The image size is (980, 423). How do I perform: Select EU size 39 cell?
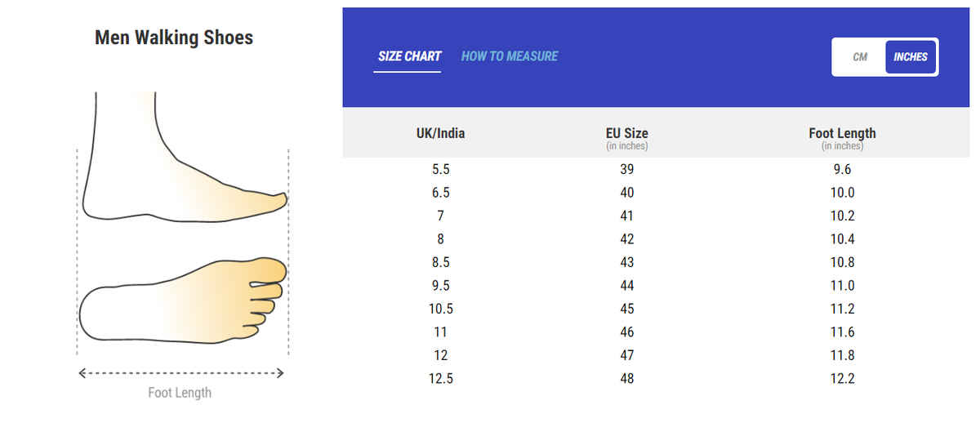pos(626,170)
